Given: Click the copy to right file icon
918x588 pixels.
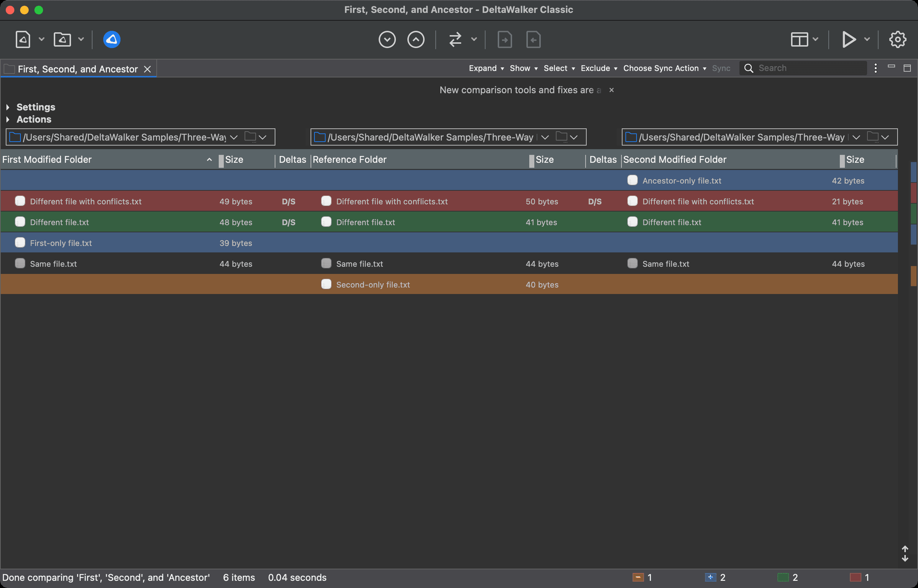Looking at the screenshot, I should [505, 39].
